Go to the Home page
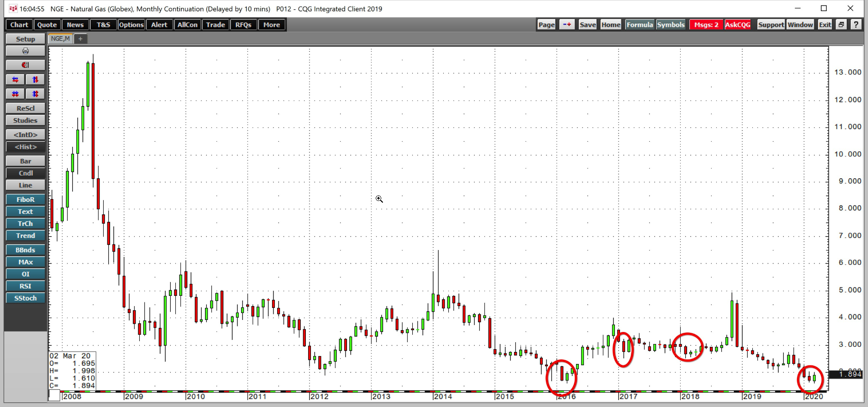Image resolution: width=868 pixels, height=407 pixels. [611, 25]
